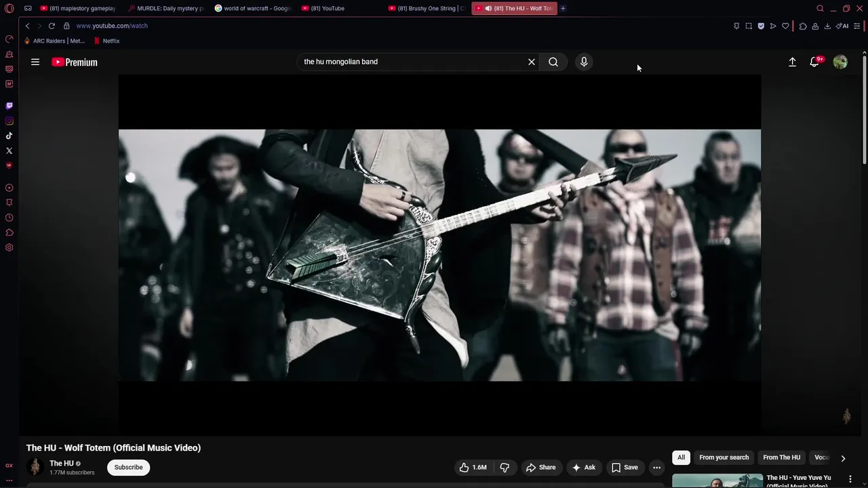Dislike the Wolf Totem video

click(x=505, y=468)
